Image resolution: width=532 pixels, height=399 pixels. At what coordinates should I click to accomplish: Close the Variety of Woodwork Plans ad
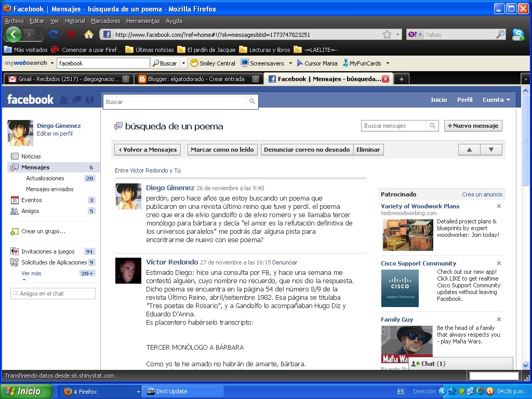point(499,206)
